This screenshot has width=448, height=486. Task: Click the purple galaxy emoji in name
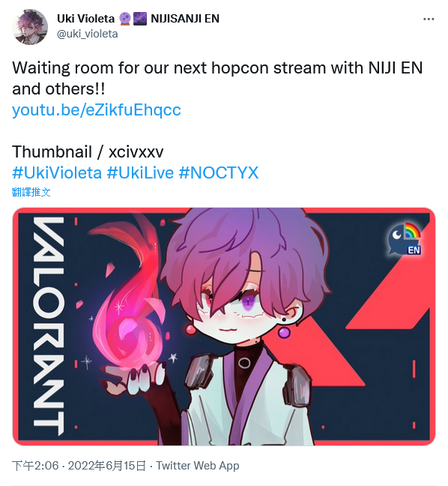(x=140, y=19)
